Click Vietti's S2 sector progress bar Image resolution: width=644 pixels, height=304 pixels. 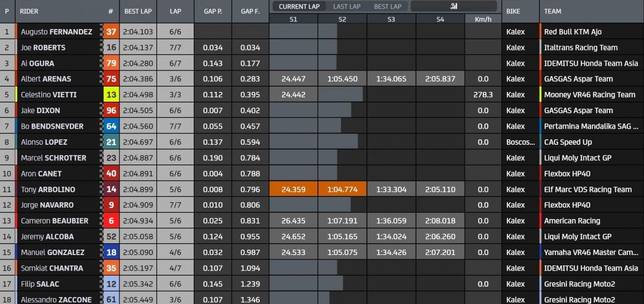click(x=341, y=95)
